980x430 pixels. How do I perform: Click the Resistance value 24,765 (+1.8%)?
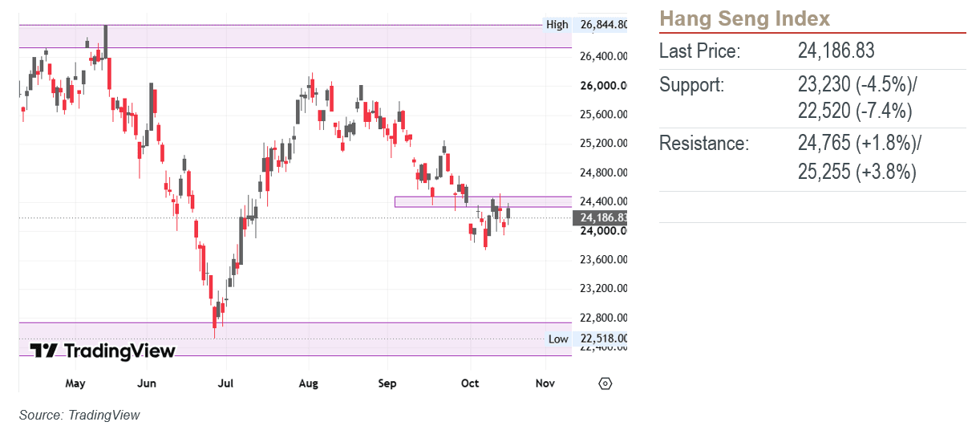click(x=860, y=144)
